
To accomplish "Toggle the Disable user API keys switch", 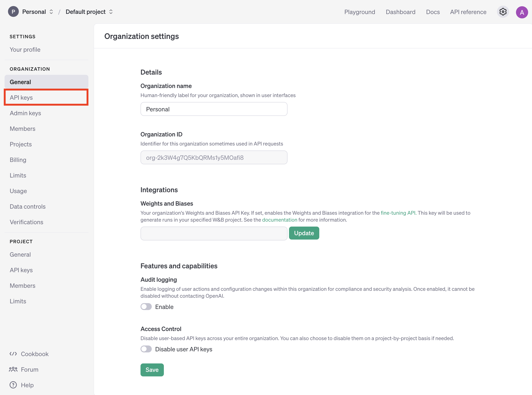I will click(146, 349).
